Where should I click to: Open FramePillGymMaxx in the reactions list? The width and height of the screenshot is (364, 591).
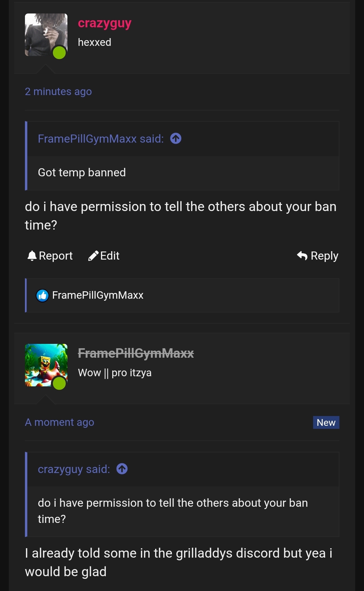pos(98,295)
